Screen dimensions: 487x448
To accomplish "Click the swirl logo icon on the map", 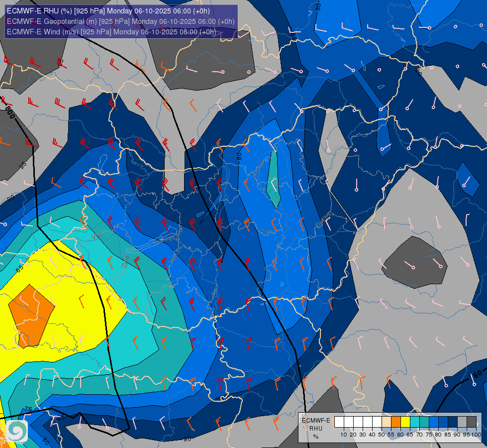I will point(17,431).
